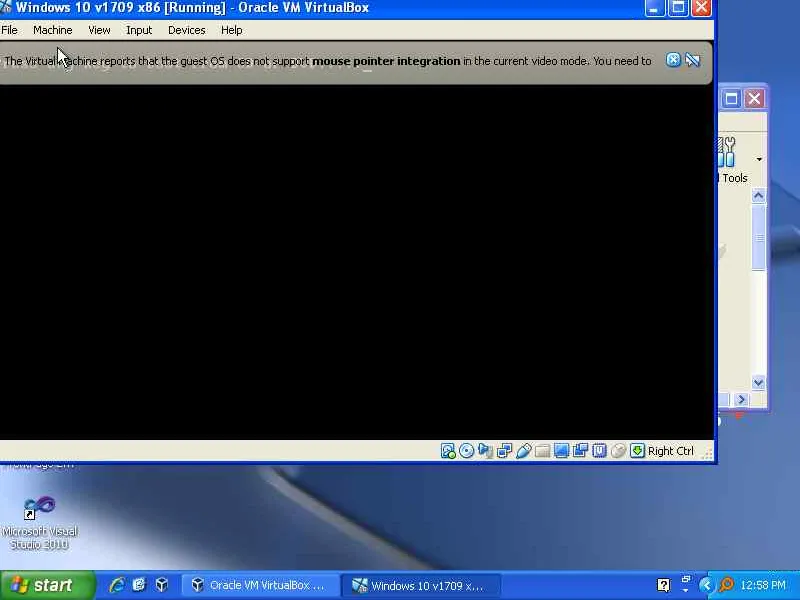Expand the Tools dropdown arrow in Manager window
The width and height of the screenshot is (800, 600).
(x=759, y=160)
